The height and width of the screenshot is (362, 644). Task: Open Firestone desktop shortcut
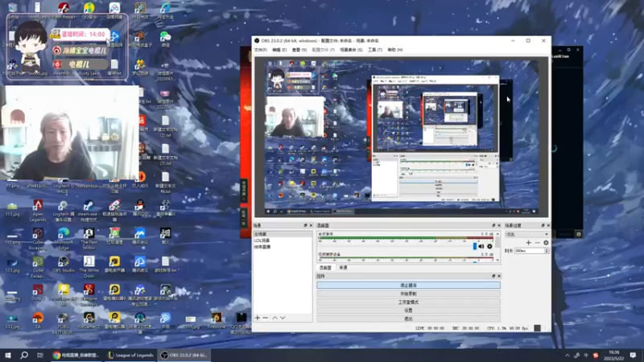pos(217,320)
